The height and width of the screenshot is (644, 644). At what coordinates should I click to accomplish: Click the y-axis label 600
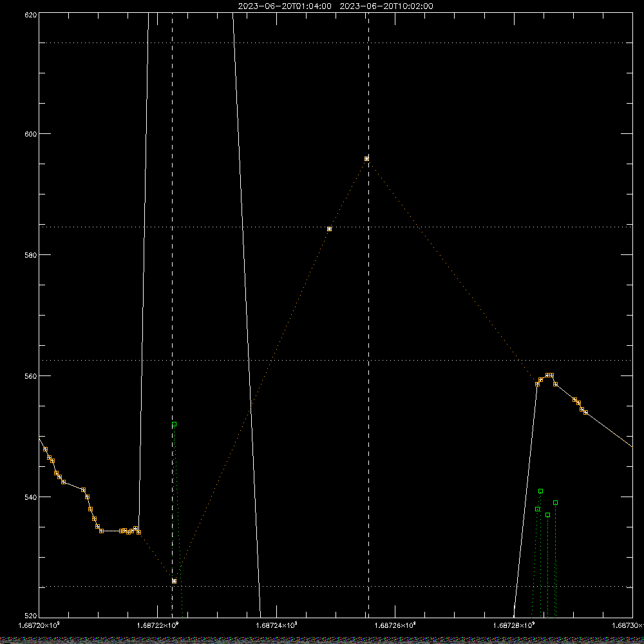[31, 134]
